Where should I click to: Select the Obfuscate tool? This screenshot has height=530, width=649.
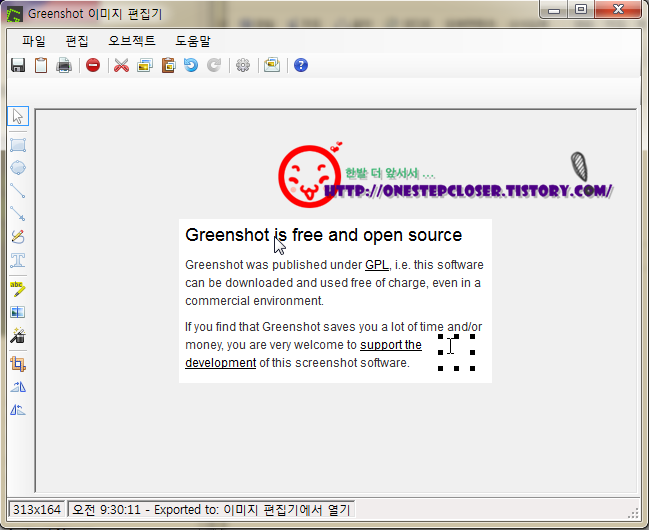[18, 312]
